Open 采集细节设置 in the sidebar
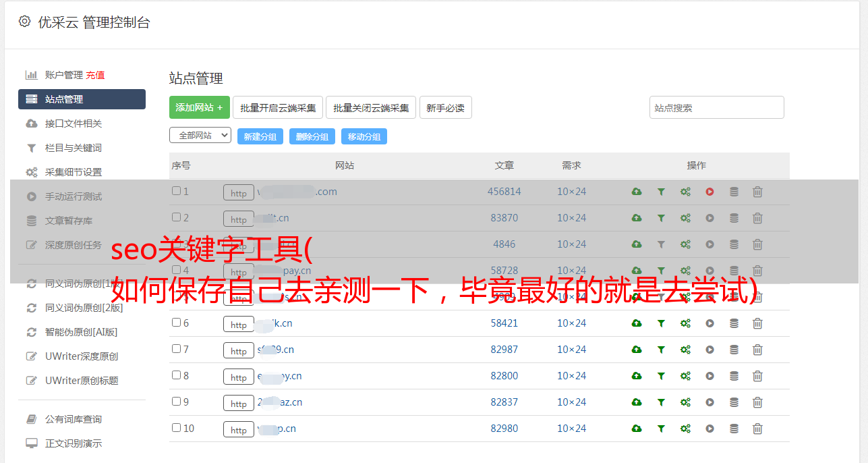 pyautogui.click(x=74, y=172)
